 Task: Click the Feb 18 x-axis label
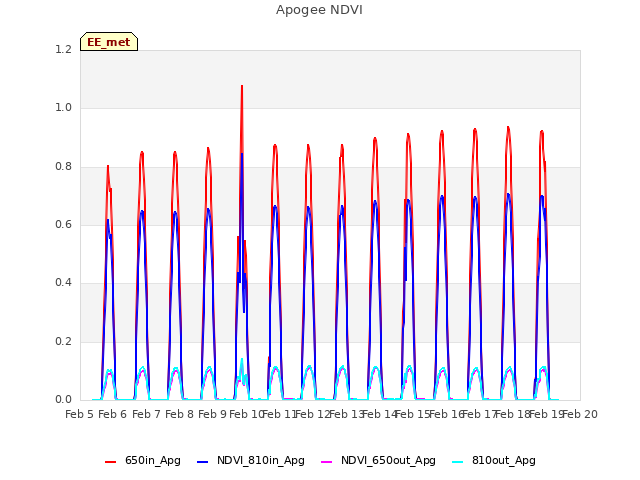click(513, 414)
